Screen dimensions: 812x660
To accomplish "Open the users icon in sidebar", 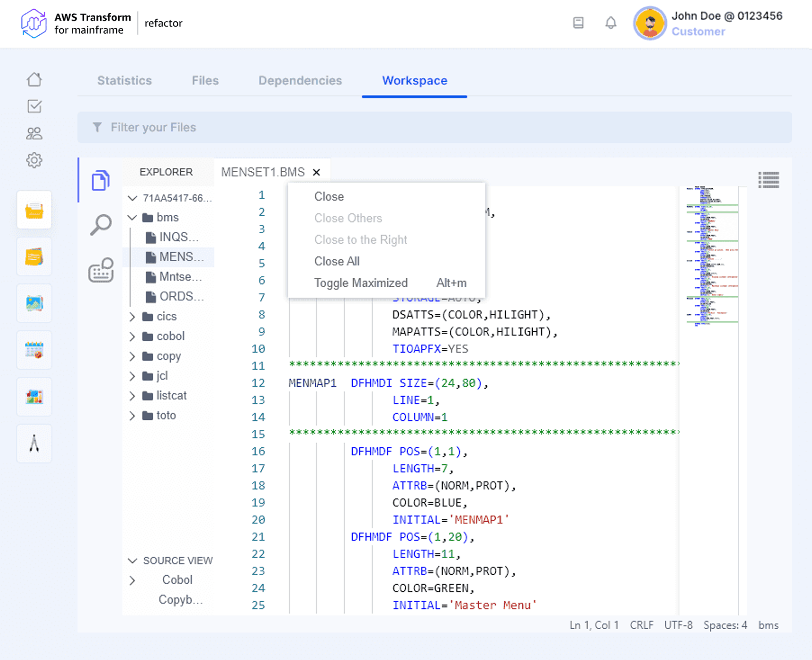I will (x=34, y=134).
